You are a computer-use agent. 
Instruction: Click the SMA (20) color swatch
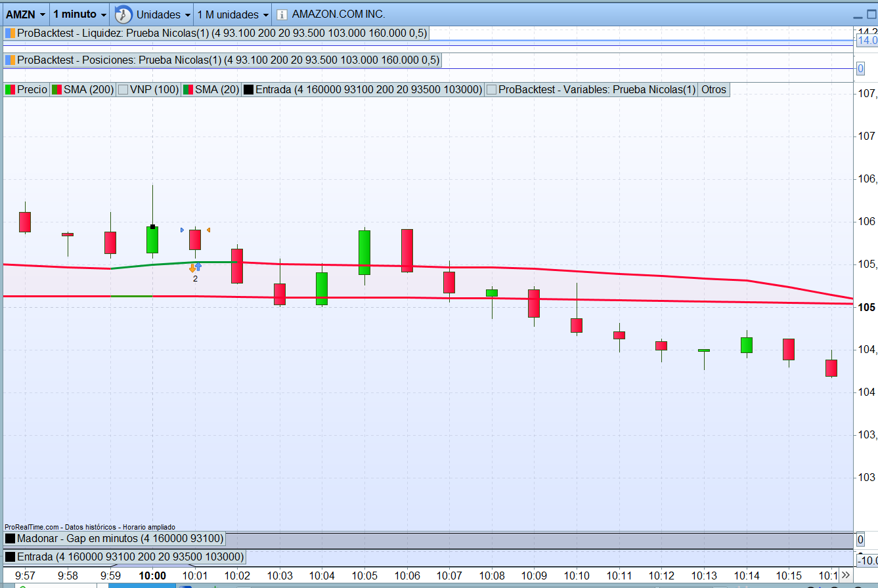click(x=188, y=89)
